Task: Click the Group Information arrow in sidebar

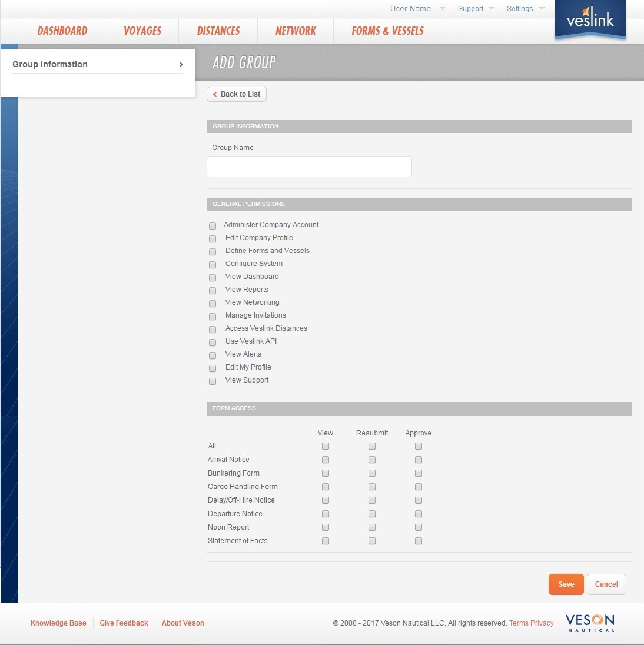Action: click(x=181, y=64)
